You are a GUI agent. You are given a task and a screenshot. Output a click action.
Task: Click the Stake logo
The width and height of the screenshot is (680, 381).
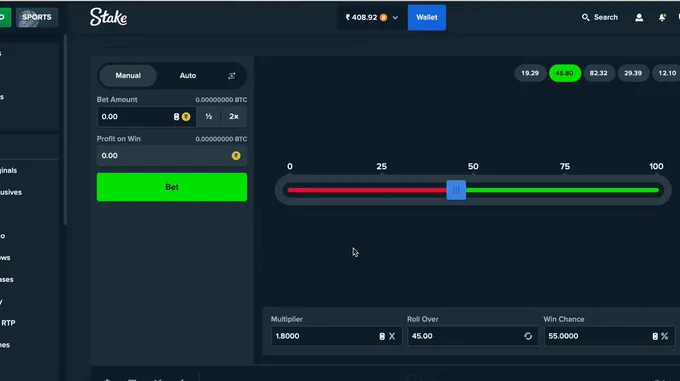pos(108,17)
